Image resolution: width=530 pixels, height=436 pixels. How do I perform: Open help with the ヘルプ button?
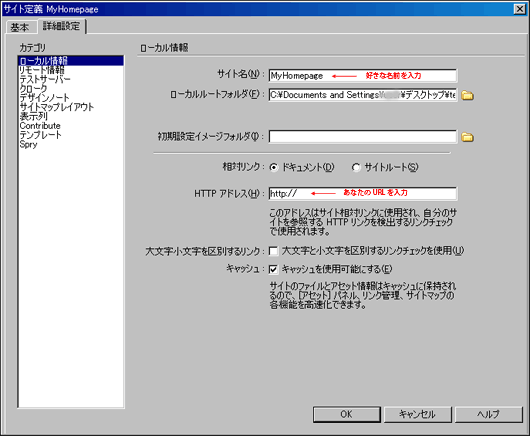(x=488, y=414)
